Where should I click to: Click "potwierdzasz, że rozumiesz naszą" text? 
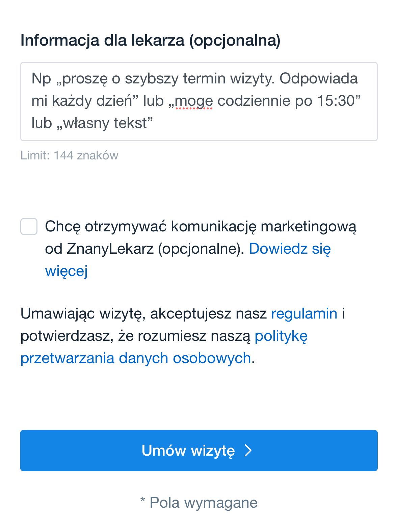(135, 336)
